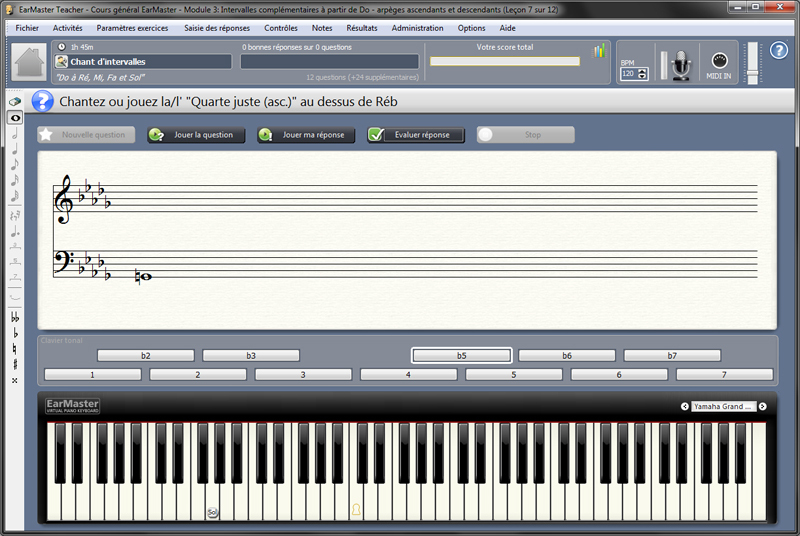Select the double sharp accidental
The width and height of the screenshot is (800, 536).
coord(15,380)
